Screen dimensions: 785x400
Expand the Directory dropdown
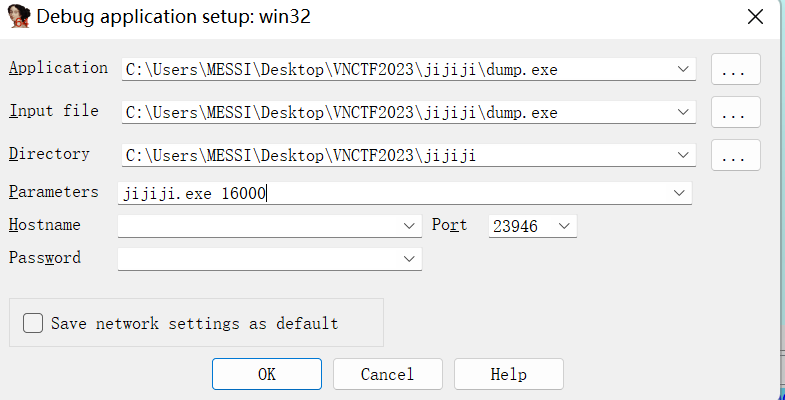point(683,155)
